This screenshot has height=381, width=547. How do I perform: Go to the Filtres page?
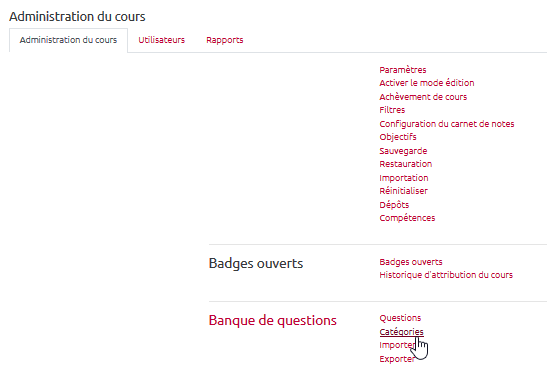point(392,110)
